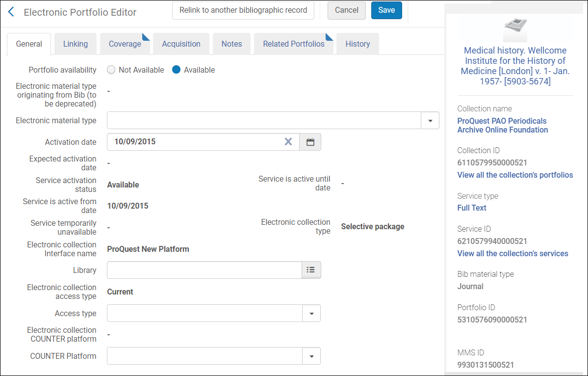
Task: Switch to the Linking tab
Action: point(76,44)
